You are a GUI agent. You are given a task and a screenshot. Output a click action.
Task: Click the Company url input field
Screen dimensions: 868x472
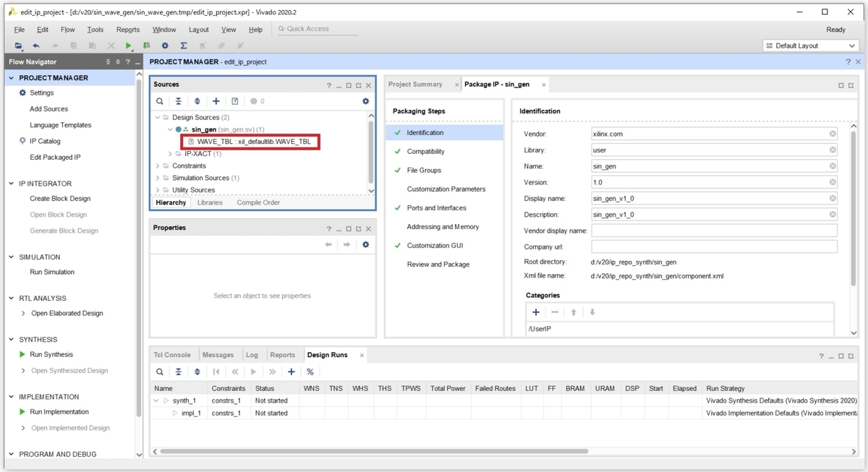coord(714,246)
